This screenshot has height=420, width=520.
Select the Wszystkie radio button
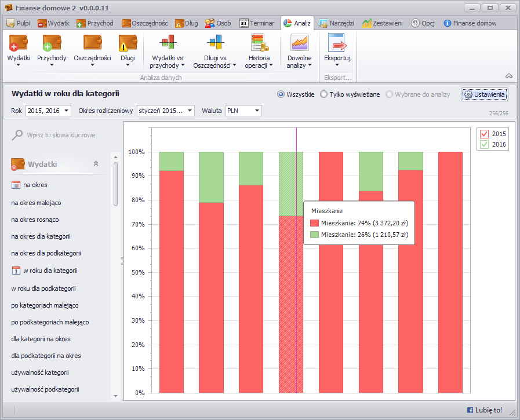click(x=281, y=94)
